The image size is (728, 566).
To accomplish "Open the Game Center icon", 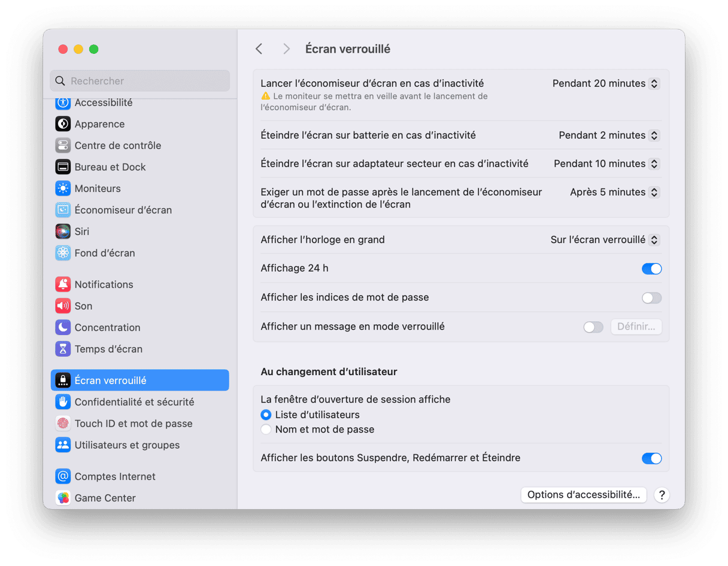I will click(x=63, y=498).
